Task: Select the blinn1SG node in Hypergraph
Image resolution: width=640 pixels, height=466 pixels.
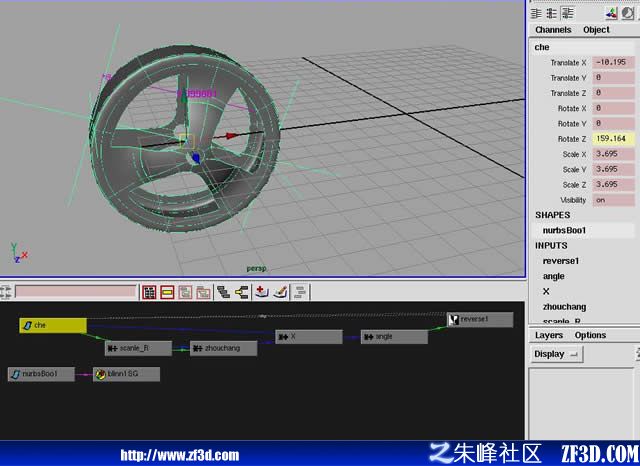Action: [126, 374]
